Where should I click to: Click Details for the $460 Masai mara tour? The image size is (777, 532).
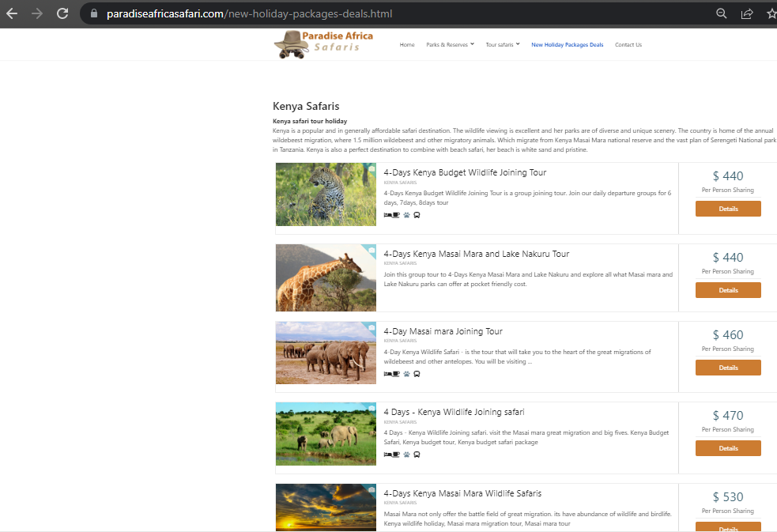[728, 368]
